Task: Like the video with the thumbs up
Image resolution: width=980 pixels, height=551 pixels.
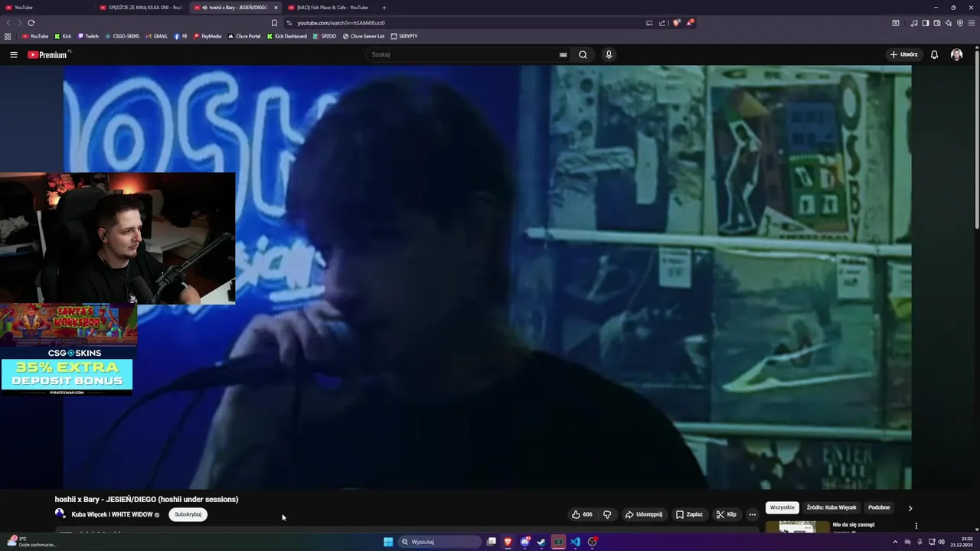Action: (x=582, y=514)
